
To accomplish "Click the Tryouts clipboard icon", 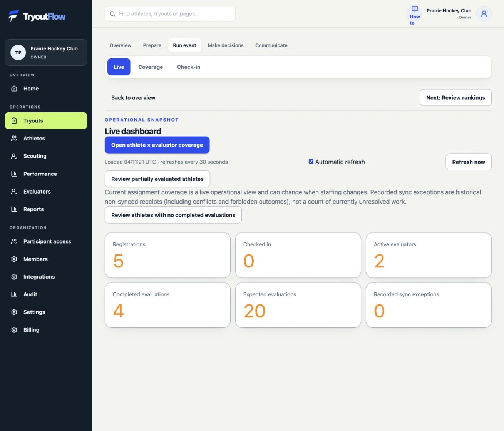I will [14, 121].
